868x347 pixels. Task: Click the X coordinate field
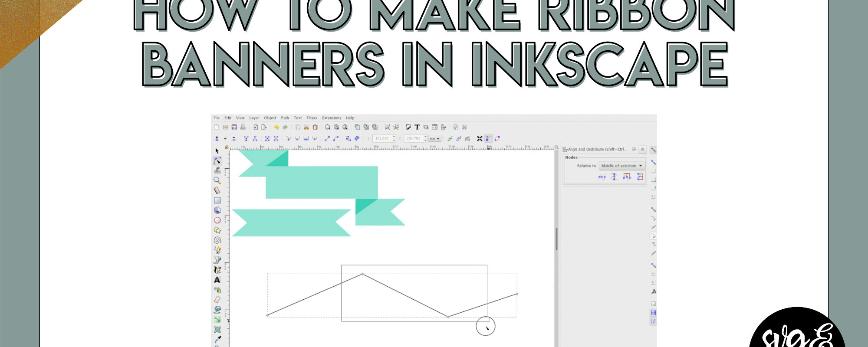click(x=385, y=138)
